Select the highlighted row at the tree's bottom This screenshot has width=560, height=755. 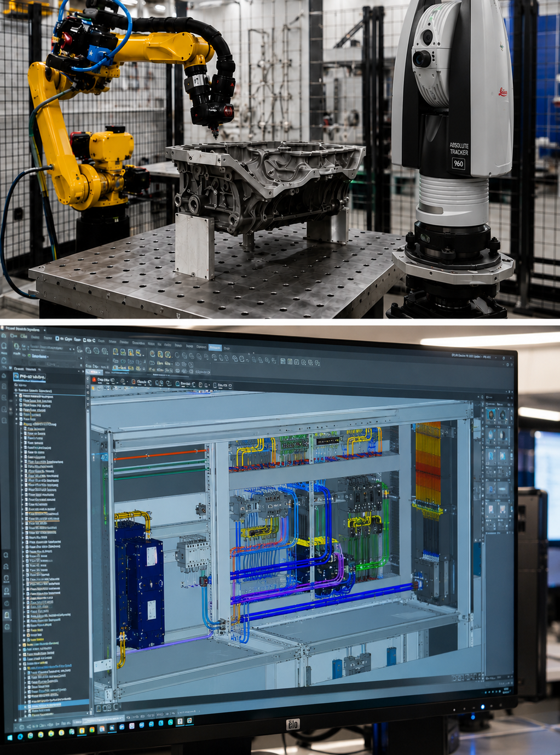54,704
